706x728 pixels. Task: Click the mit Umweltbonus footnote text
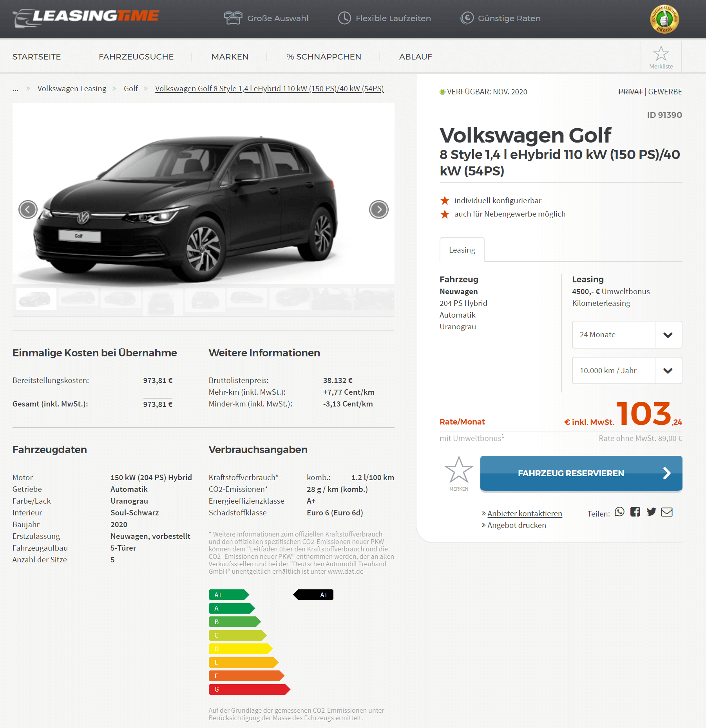472,438
